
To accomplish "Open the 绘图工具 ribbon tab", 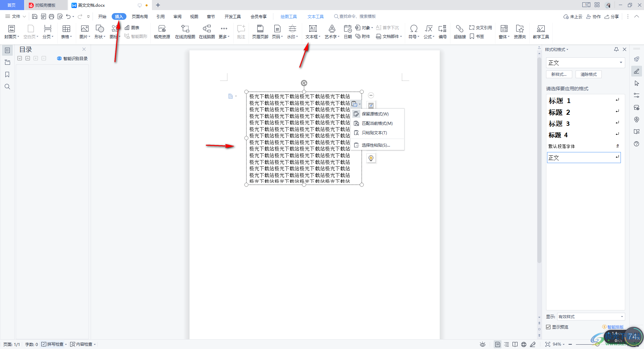I will (288, 16).
